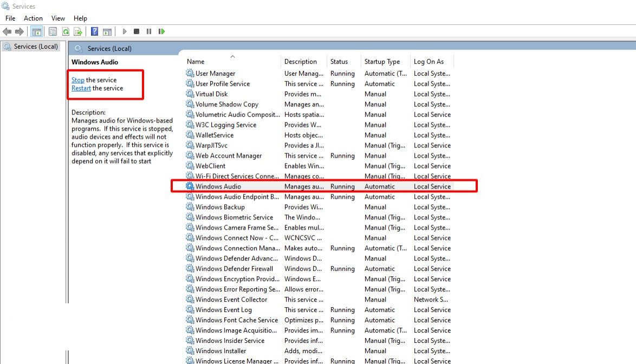
Task: Click the gear icon beside Windows Event Collector
Action: (x=190, y=299)
